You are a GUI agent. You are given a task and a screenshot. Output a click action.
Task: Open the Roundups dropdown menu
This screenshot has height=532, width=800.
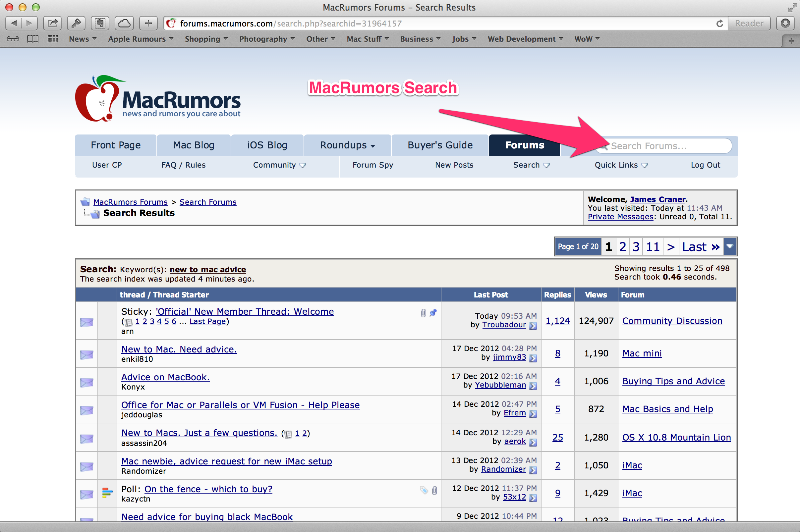point(348,145)
